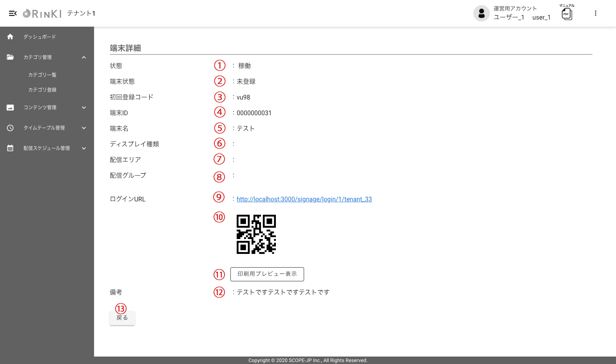This screenshot has width=616, height=364.
Task: Click the timetable clock icon
Action: click(x=10, y=128)
